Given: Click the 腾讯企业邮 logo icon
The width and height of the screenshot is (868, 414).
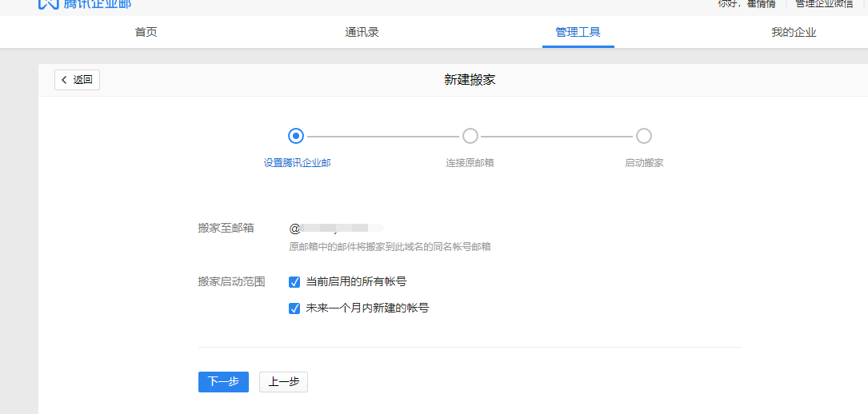Looking at the screenshot, I should click(x=48, y=3).
